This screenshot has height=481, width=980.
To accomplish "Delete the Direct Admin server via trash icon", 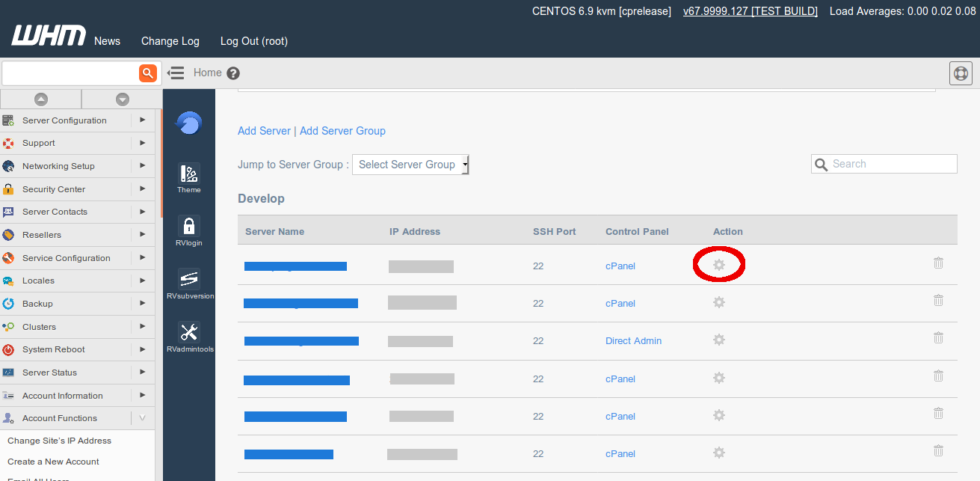I will tap(938, 338).
